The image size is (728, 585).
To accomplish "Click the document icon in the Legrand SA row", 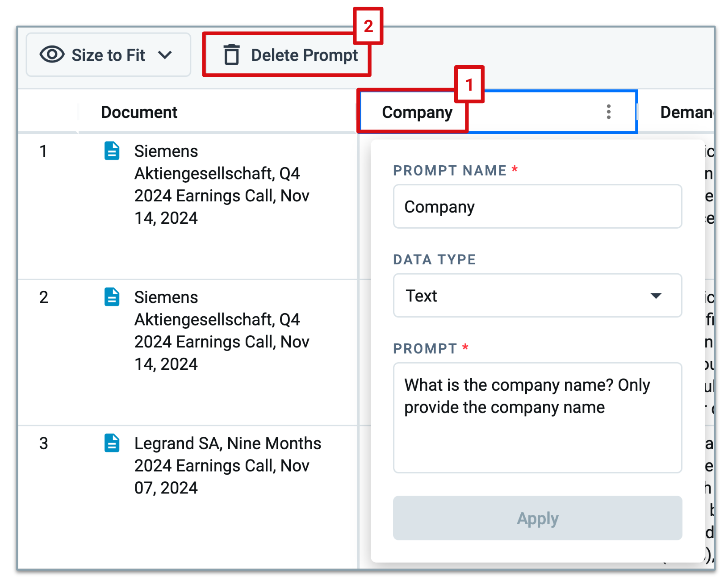I will tap(112, 443).
